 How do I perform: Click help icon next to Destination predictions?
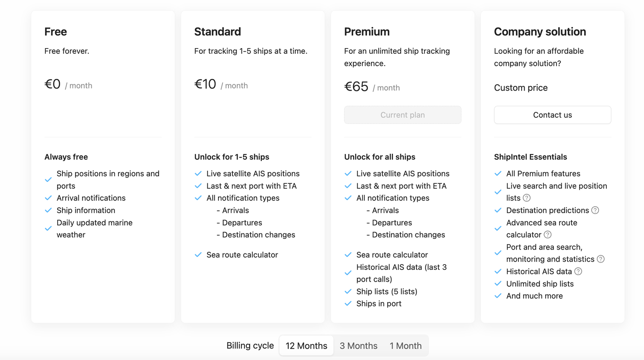(x=595, y=210)
